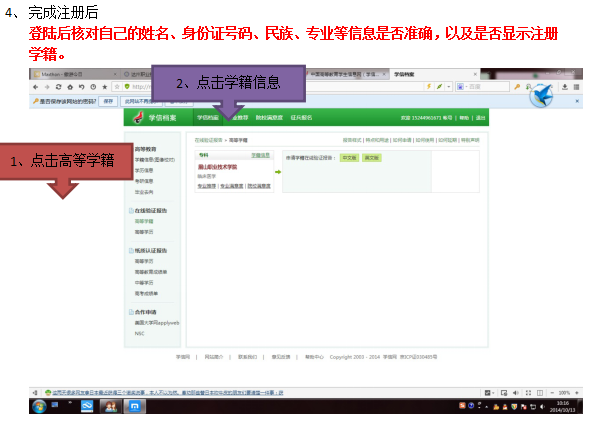
Task: Click the 学籍信息 link on school card
Action: coord(260,155)
